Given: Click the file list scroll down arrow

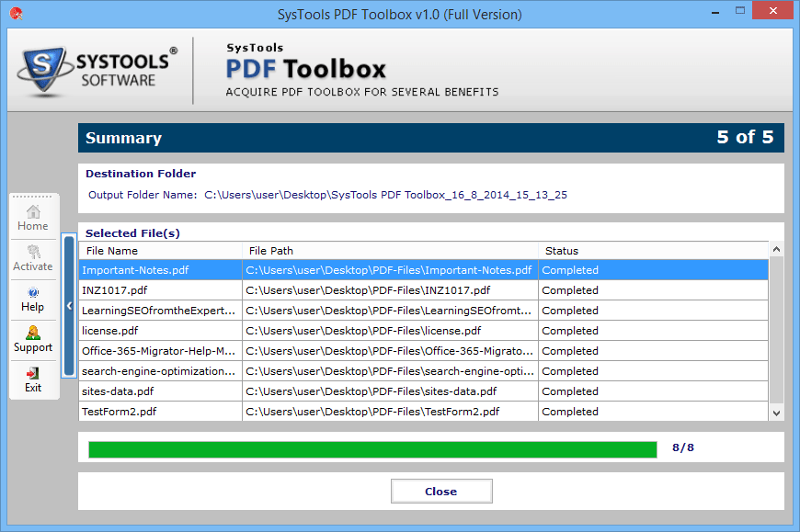Looking at the screenshot, I should pyautogui.click(x=776, y=413).
